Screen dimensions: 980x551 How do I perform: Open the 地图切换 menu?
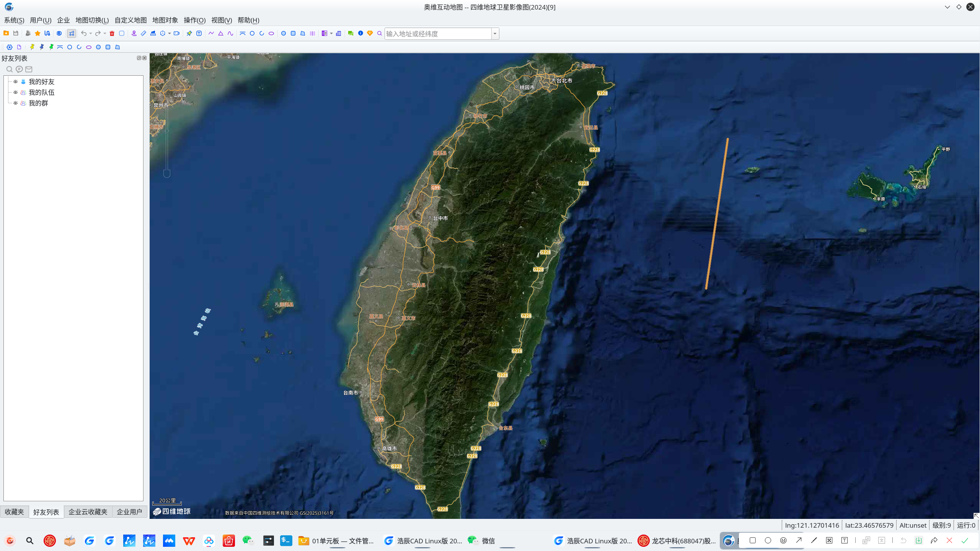click(92, 20)
